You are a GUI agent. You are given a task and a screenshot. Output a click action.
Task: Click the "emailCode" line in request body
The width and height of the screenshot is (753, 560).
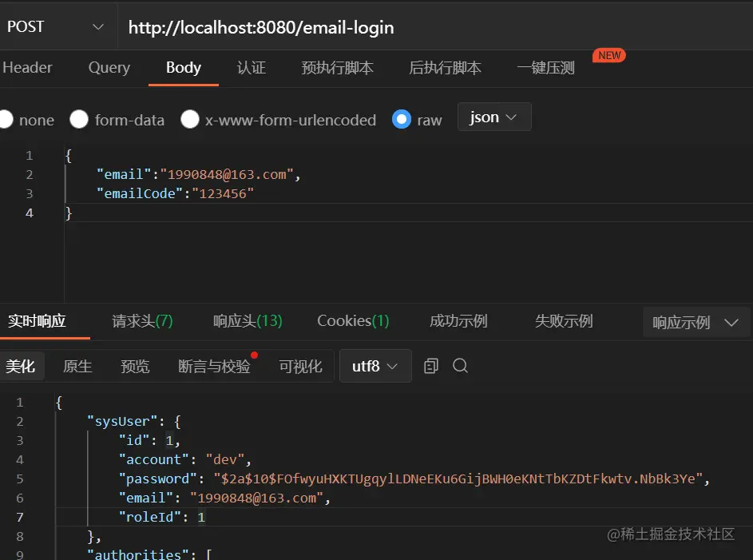(175, 193)
